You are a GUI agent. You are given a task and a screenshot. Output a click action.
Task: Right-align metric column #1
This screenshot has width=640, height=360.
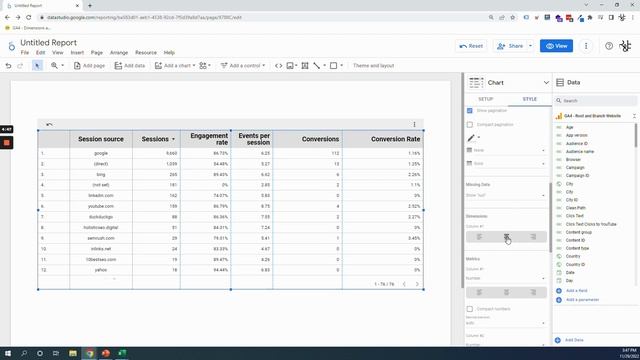pyautogui.click(x=533, y=292)
